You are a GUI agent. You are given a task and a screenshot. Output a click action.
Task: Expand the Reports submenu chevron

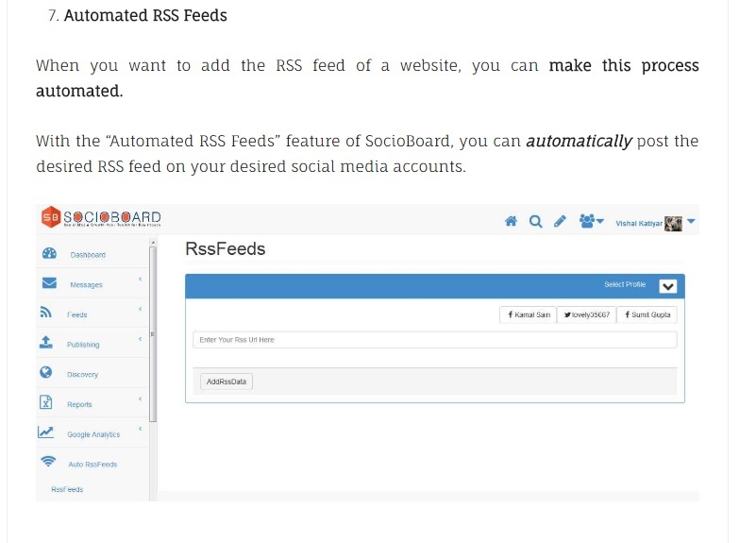click(141, 399)
